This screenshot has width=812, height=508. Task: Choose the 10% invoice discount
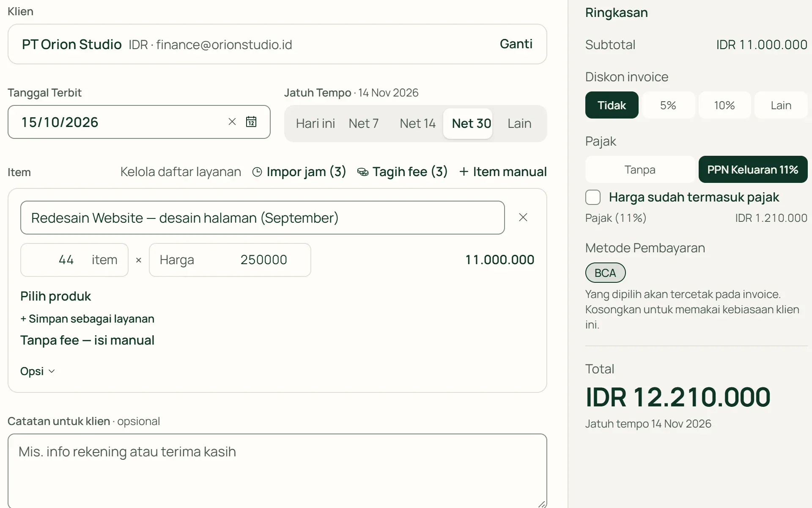pos(724,105)
